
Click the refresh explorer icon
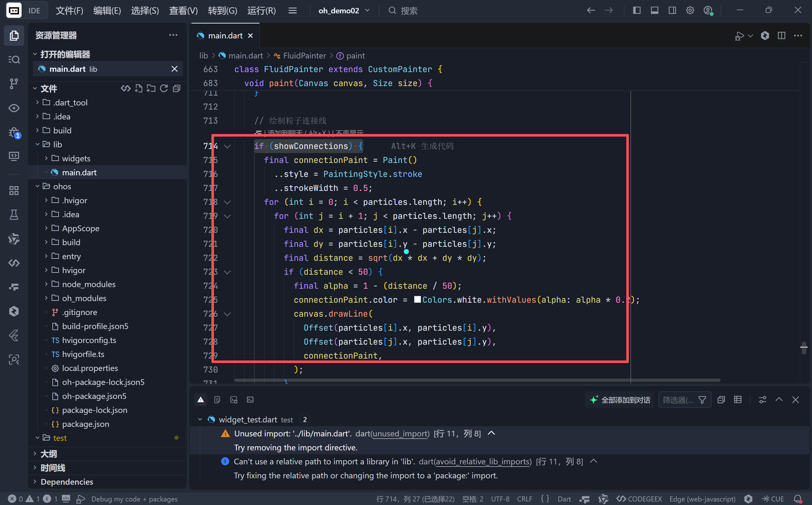(x=163, y=89)
